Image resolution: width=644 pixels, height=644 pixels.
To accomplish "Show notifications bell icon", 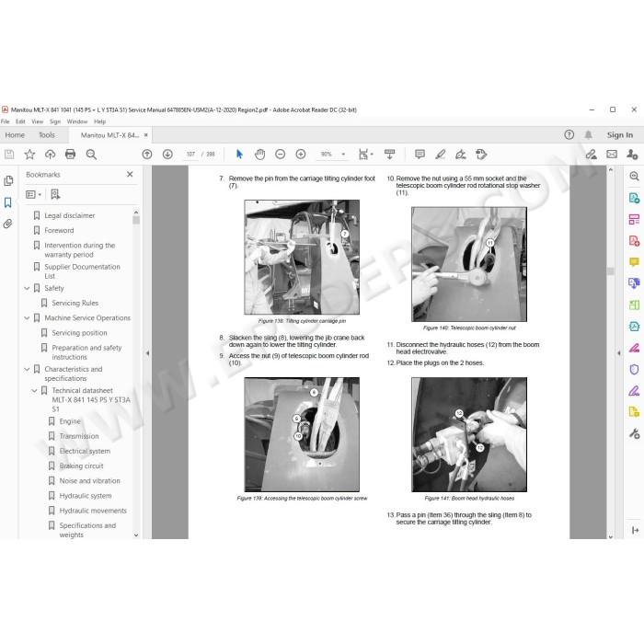I will point(589,134).
